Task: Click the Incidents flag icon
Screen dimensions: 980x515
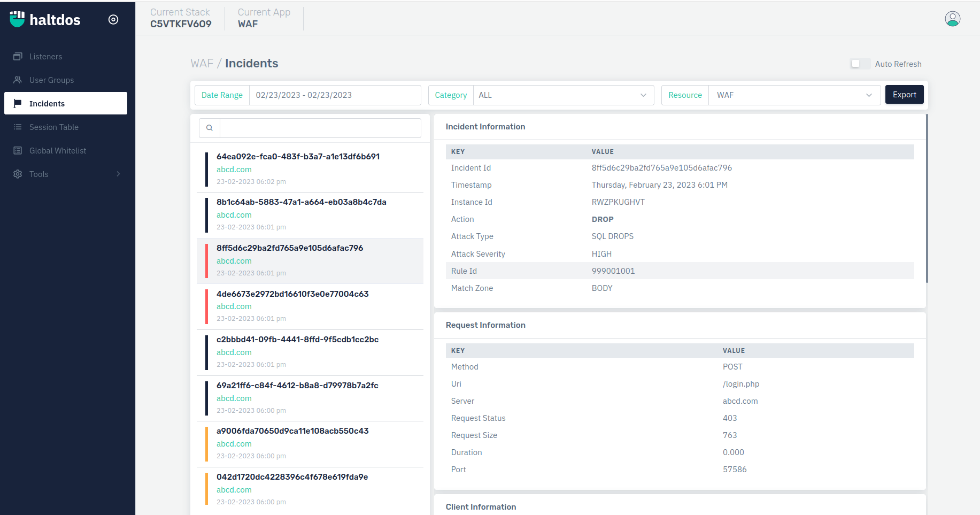Action: [x=18, y=103]
